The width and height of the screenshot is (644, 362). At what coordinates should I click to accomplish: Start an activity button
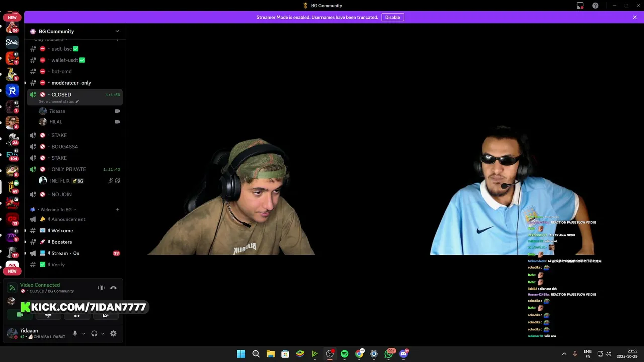[77, 315]
